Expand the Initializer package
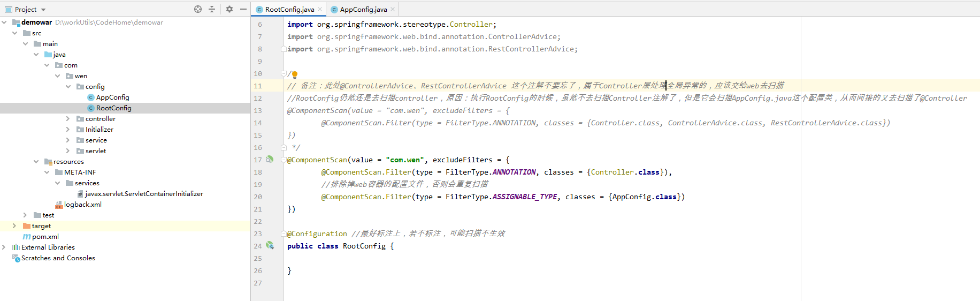The width and height of the screenshot is (980, 301). coord(68,130)
